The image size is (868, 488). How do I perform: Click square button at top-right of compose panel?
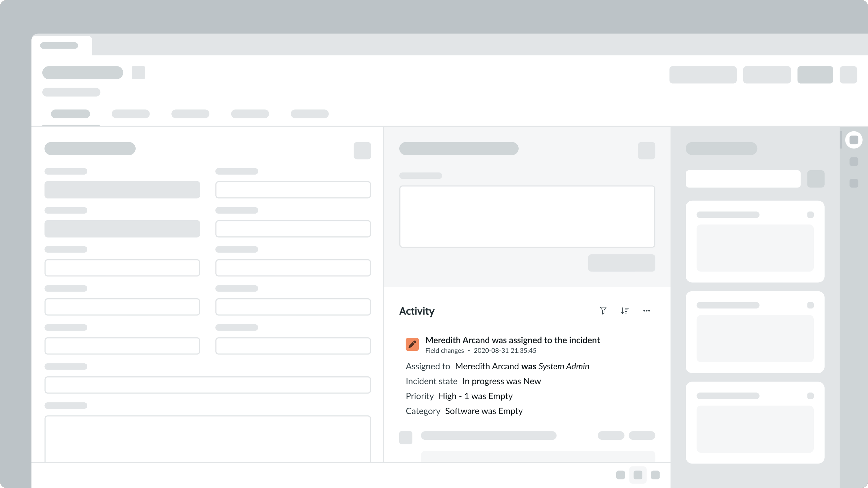point(646,150)
